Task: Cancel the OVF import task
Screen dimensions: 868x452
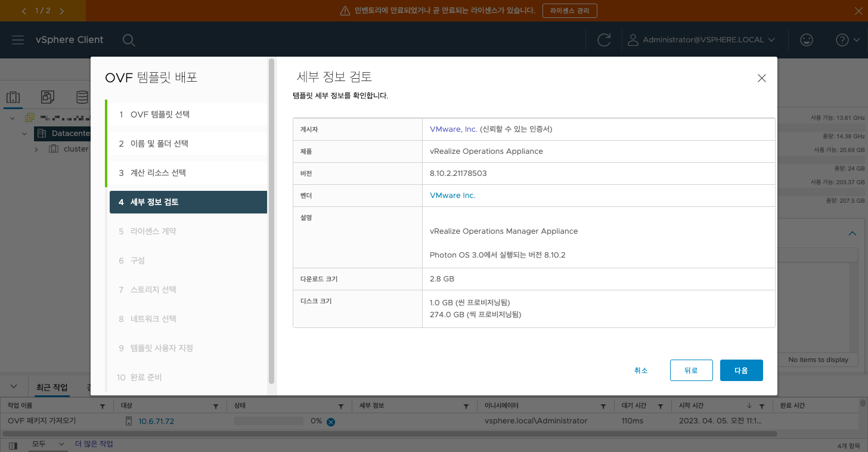Action: click(x=330, y=422)
